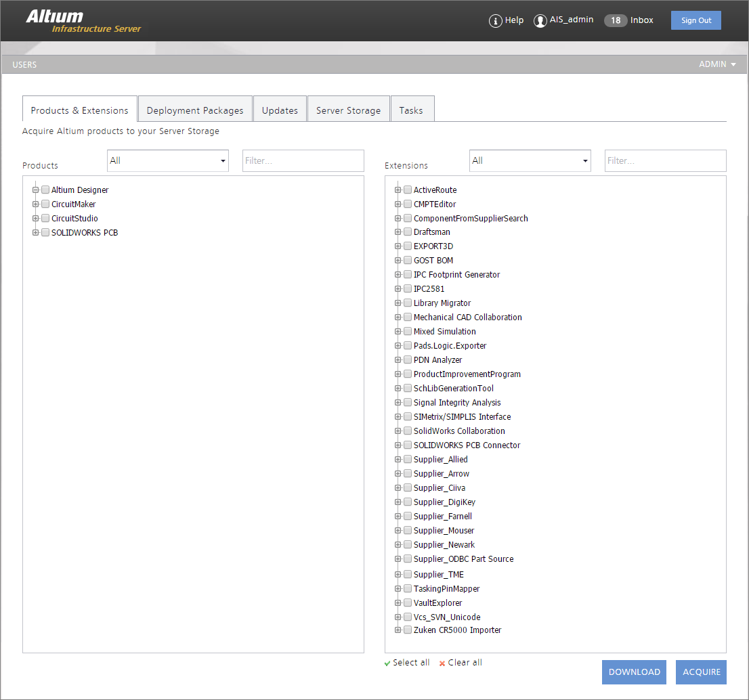Click the Help info icon

[x=495, y=21]
